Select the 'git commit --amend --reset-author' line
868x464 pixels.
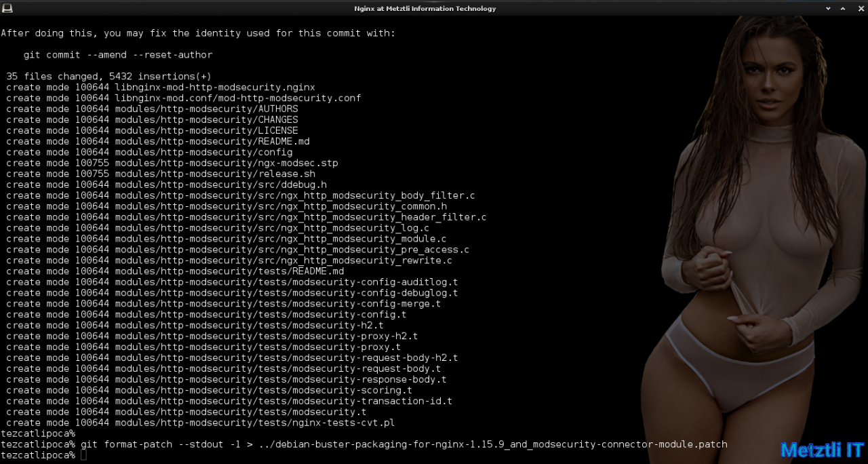[x=118, y=55]
